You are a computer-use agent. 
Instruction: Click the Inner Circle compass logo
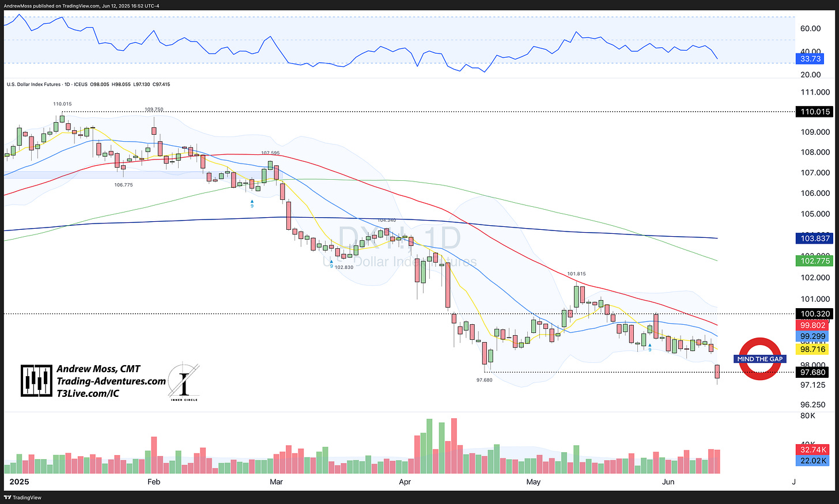coord(184,382)
